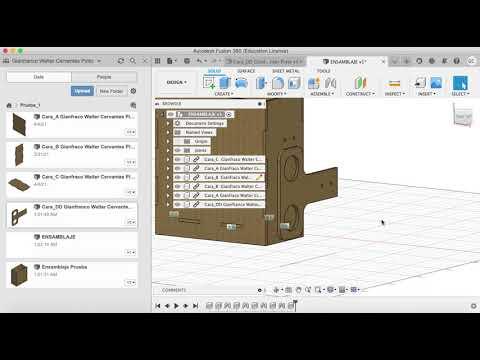
Task: Open the File menu icon
Action: (x=171, y=61)
